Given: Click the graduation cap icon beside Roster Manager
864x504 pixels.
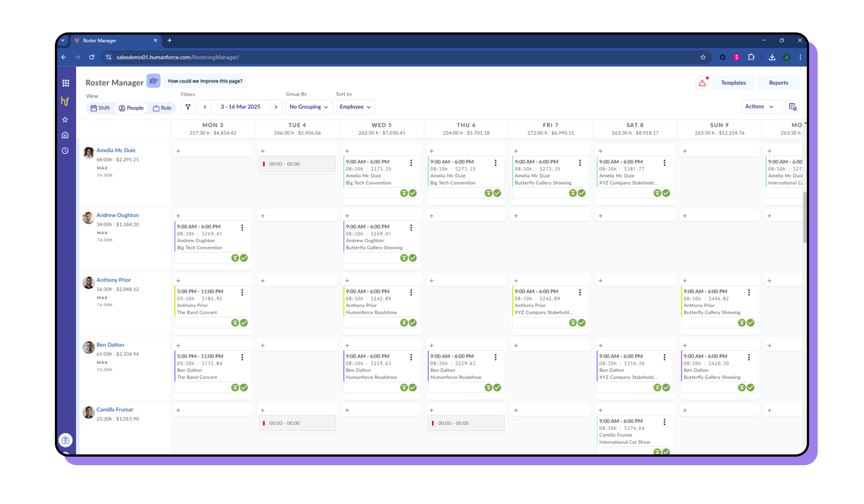Looking at the screenshot, I should coord(153,81).
